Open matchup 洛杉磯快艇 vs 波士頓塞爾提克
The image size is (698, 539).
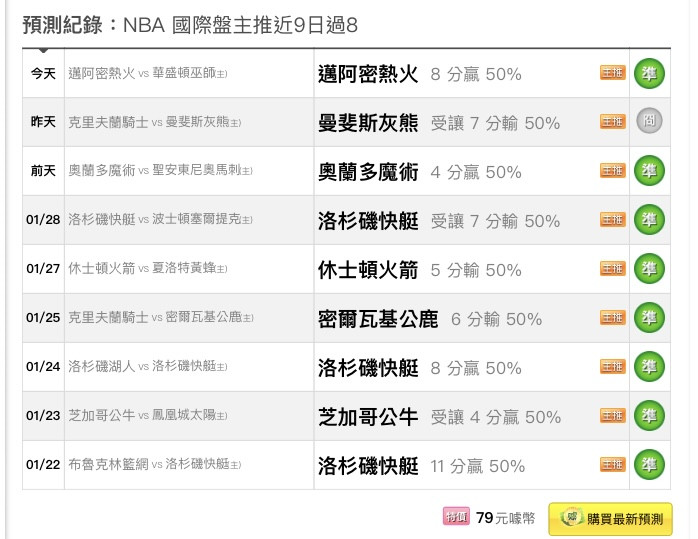[160, 219]
